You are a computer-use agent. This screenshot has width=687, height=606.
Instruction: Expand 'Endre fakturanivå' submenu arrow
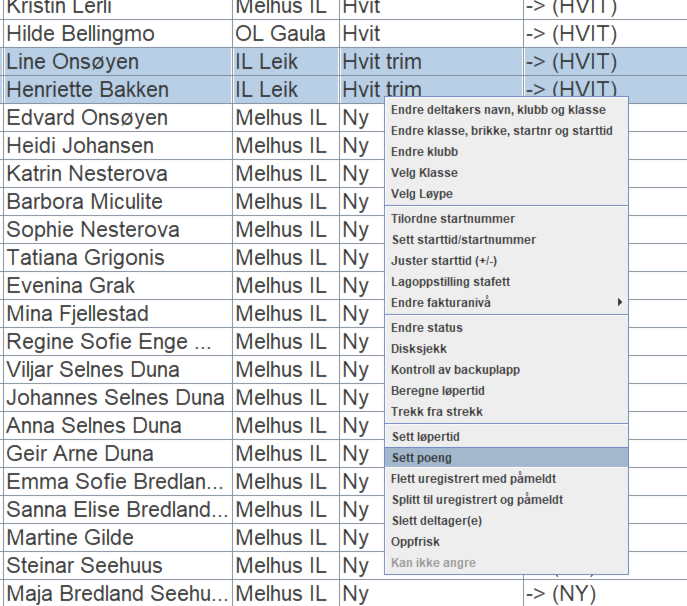(620, 303)
